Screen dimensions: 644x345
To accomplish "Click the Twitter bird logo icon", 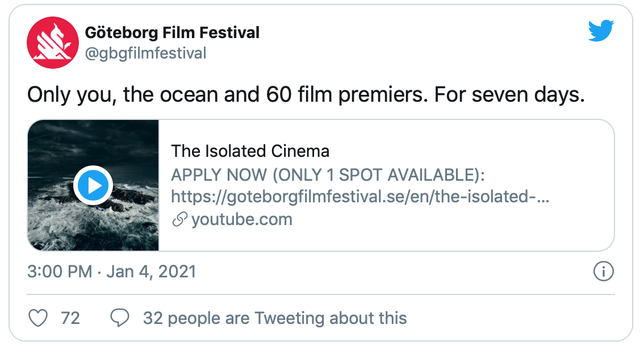I will coord(601,31).
